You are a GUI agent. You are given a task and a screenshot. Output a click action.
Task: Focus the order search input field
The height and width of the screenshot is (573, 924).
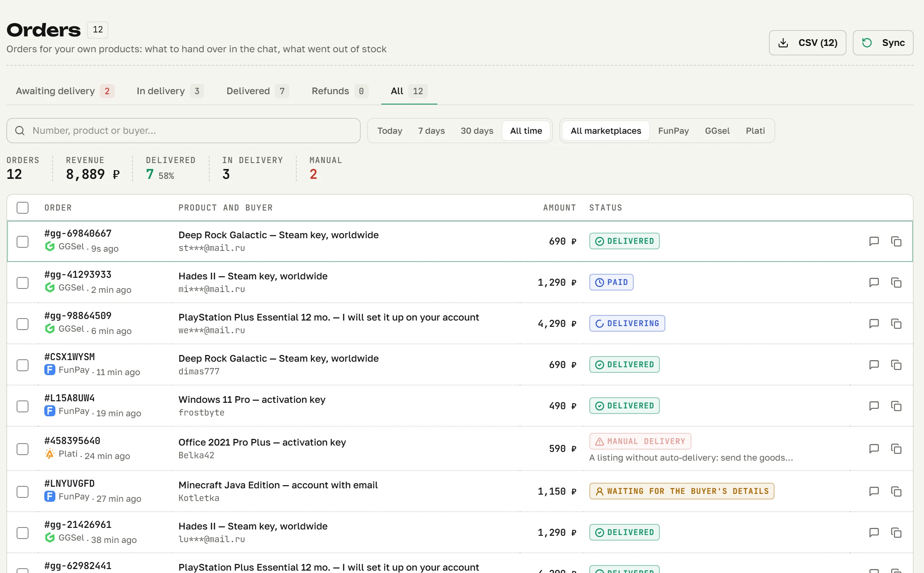[184, 131]
